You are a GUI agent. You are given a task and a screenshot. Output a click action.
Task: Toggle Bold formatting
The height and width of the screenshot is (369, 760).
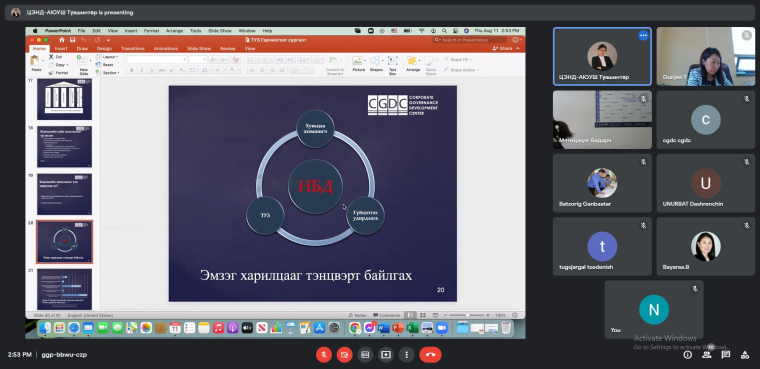point(132,70)
